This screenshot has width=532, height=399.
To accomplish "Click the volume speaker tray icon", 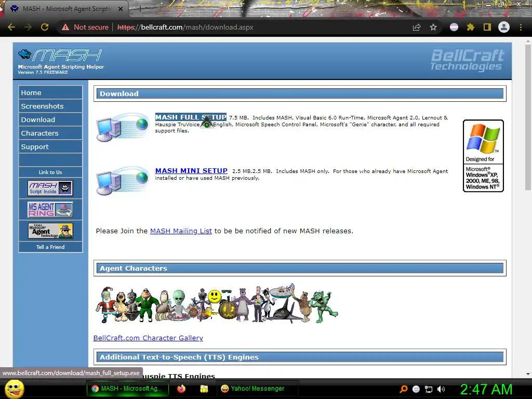I will [x=441, y=389].
